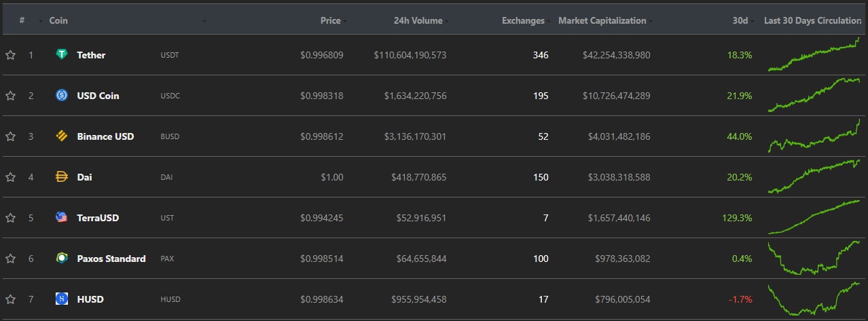Viewport: 868px width, 321px height.
Task: Click the HUSD coin logo icon
Action: coord(62,299)
